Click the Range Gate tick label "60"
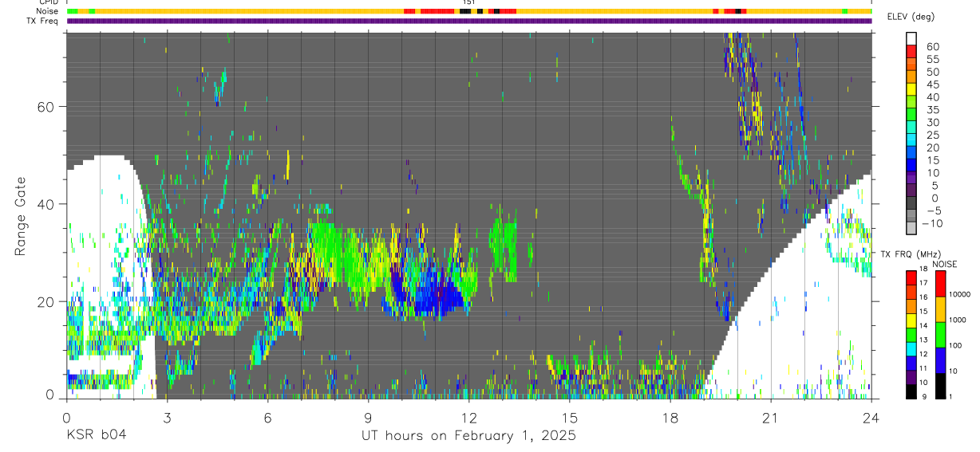Screen dimensions: 980x452 (46, 107)
